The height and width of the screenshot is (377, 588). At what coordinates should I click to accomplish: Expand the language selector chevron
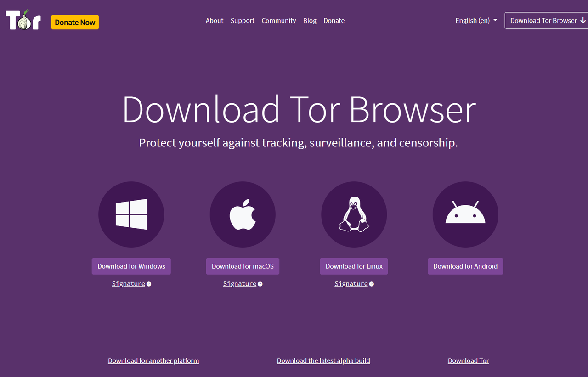(x=495, y=20)
